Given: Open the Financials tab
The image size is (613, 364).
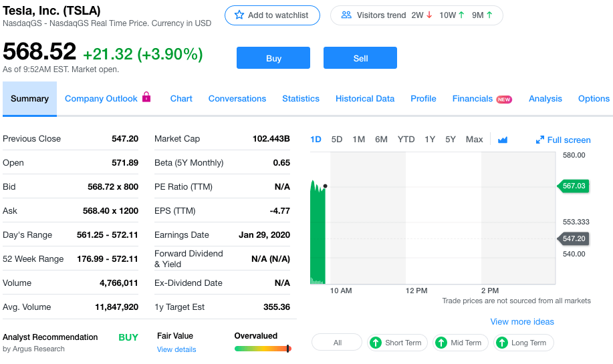Looking at the screenshot, I should click(x=473, y=98).
